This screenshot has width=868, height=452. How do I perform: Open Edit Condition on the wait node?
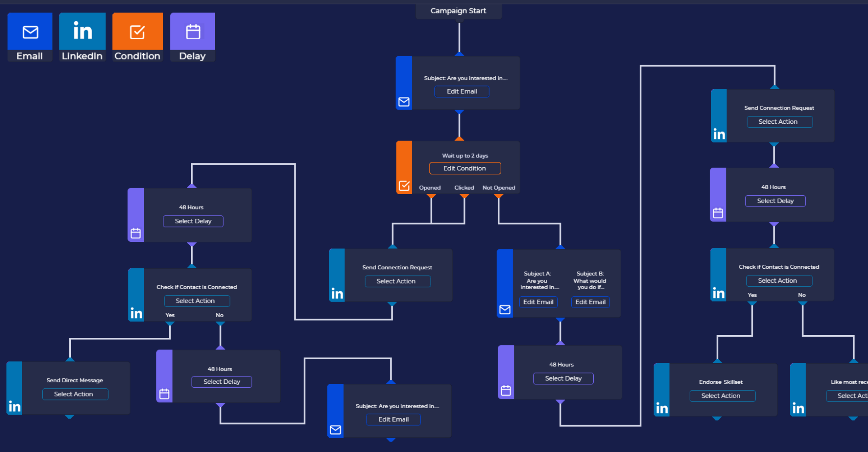(x=465, y=168)
